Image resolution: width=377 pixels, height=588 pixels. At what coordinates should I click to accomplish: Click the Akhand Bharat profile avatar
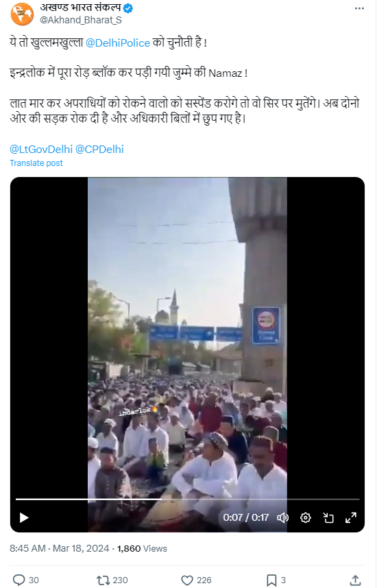click(22, 14)
